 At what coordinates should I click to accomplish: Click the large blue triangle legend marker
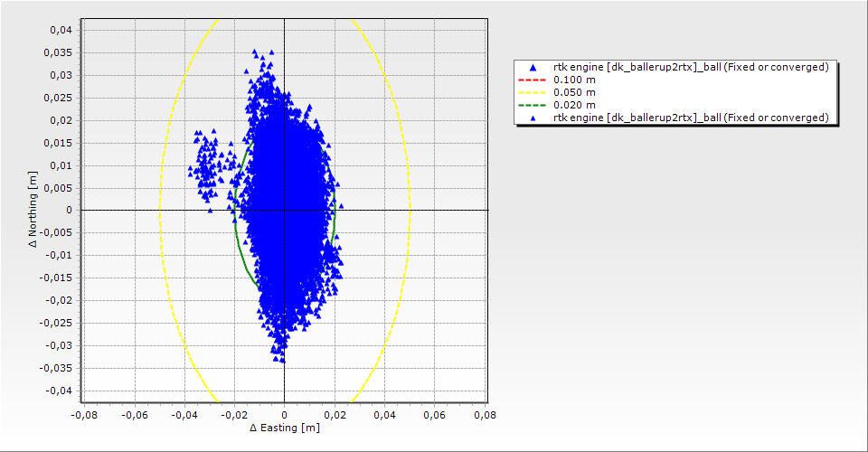533,68
